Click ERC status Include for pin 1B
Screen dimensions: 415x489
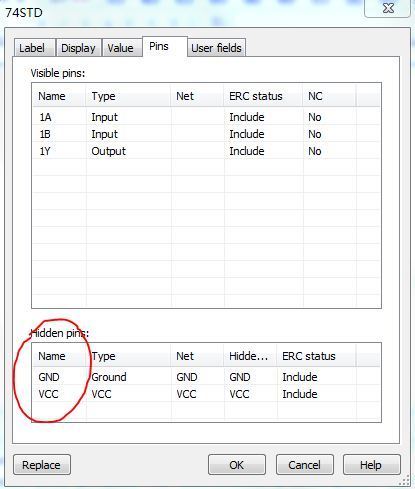tap(247, 134)
